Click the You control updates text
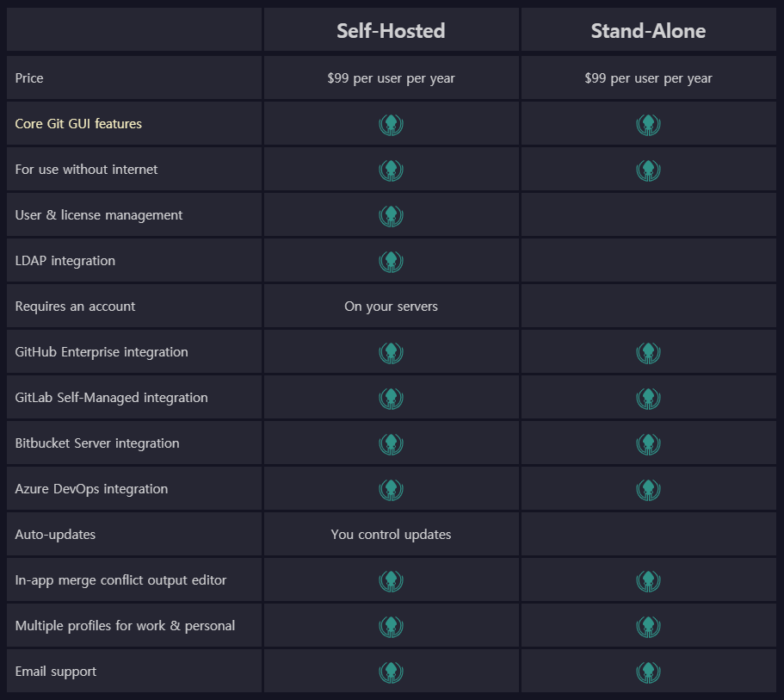The image size is (784, 700). pyautogui.click(x=391, y=535)
